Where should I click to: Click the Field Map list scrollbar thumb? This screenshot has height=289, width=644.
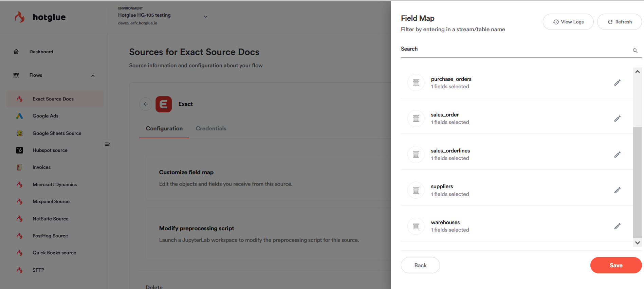tap(637, 182)
